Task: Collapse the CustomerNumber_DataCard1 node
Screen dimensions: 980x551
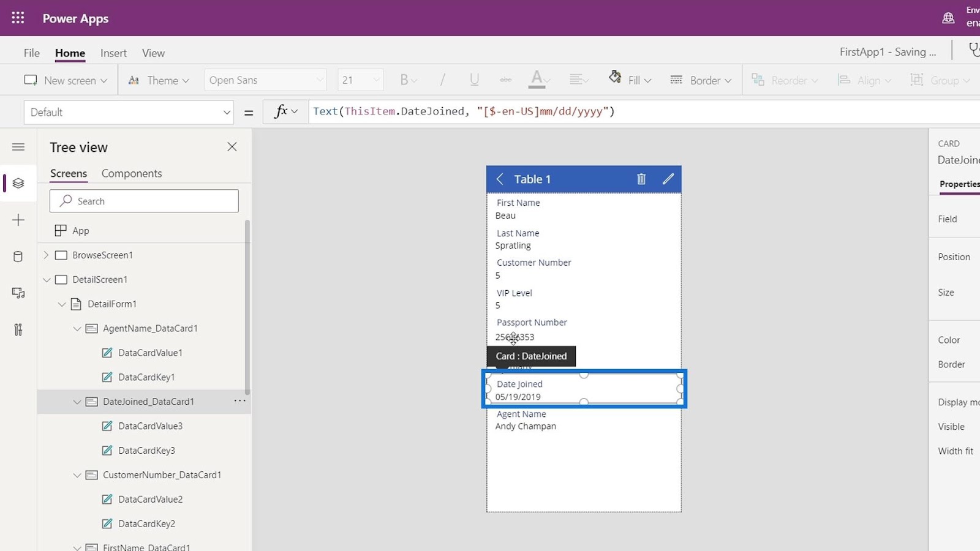Action: (x=77, y=475)
